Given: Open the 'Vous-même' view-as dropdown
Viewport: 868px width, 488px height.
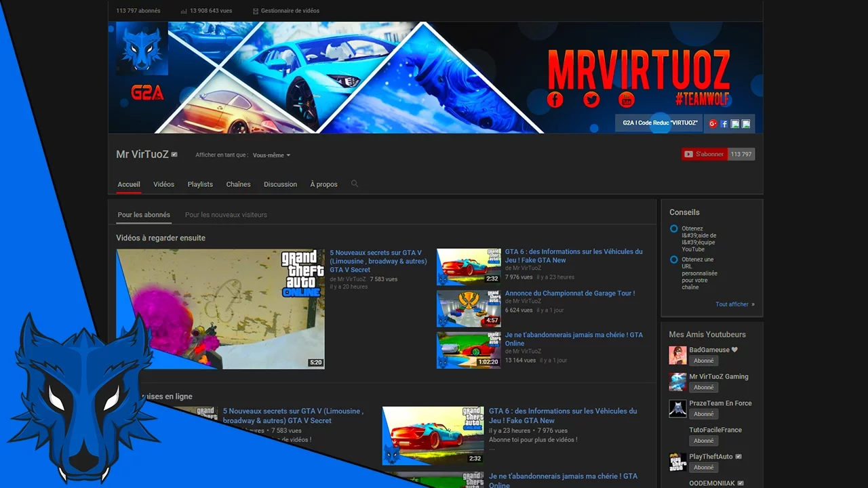Looking at the screenshot, I should [271, 155].
